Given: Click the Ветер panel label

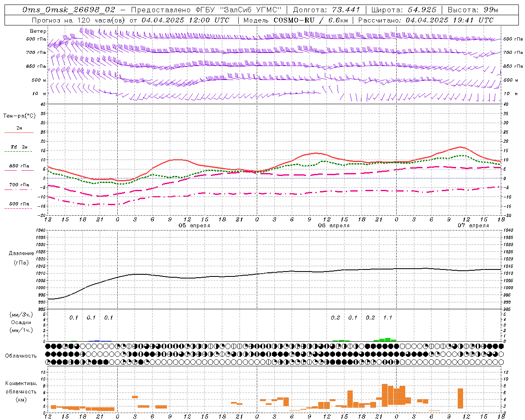Looking at the screenshot, I should [x=38, y=31].
